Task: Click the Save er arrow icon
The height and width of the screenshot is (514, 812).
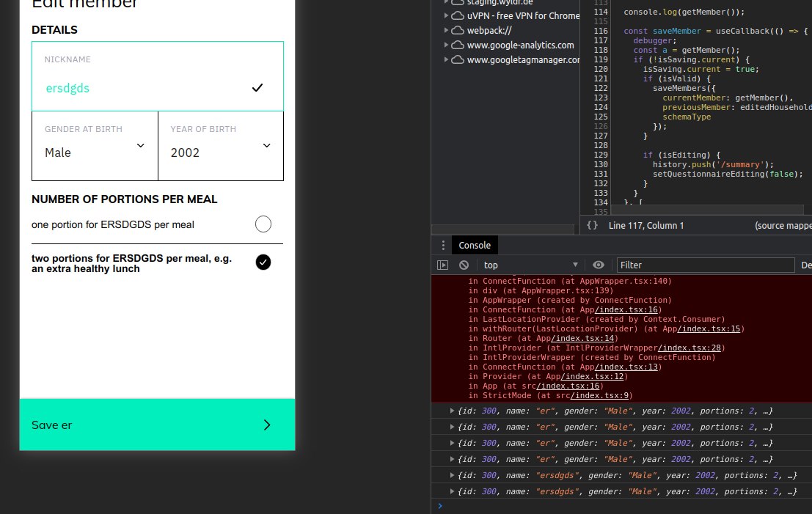Action: pos(267,425)
